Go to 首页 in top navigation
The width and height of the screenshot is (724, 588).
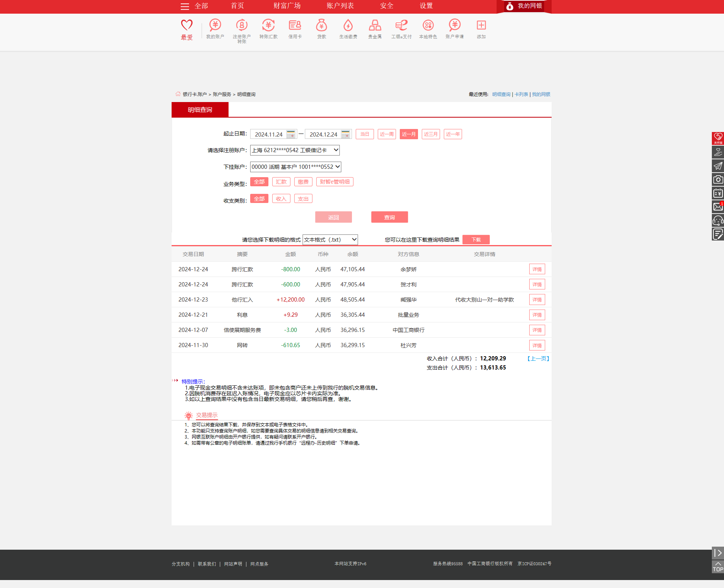(x=238, y=6)
